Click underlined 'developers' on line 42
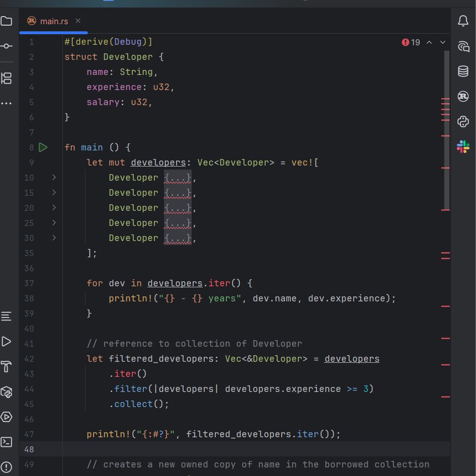 pyautogui.click(x=352, y=359)
